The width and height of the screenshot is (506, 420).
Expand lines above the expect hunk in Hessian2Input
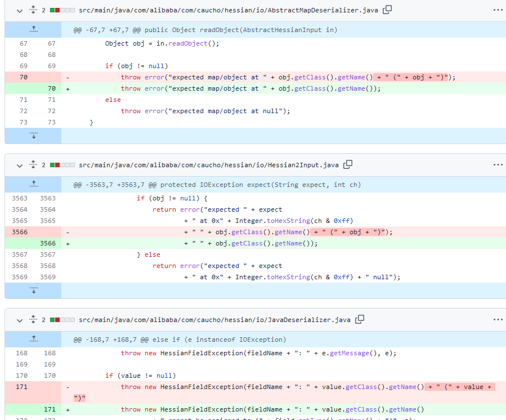[x=33, y=185]
